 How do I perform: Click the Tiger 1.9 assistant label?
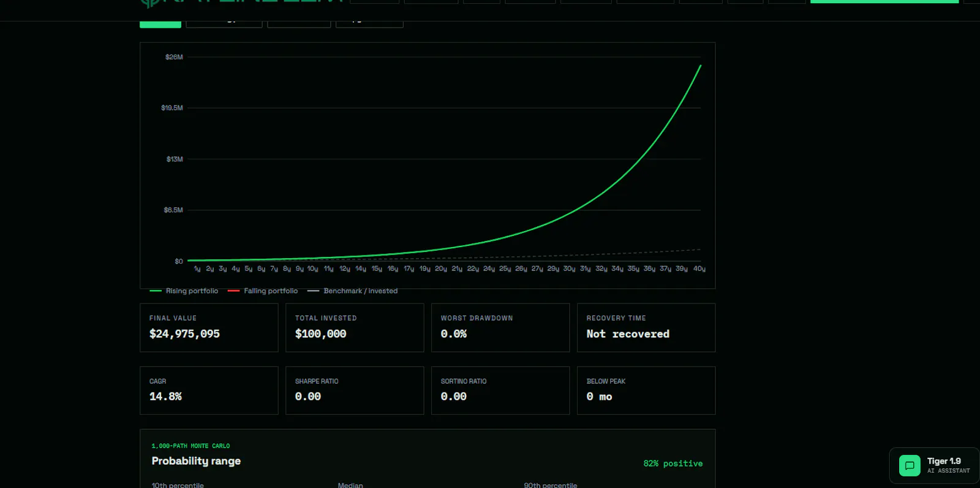point(944,461)
